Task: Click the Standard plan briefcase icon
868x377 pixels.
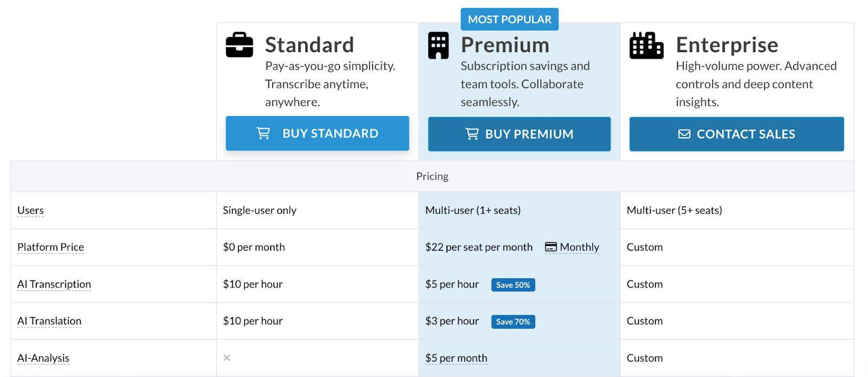Action: point(239,45)
